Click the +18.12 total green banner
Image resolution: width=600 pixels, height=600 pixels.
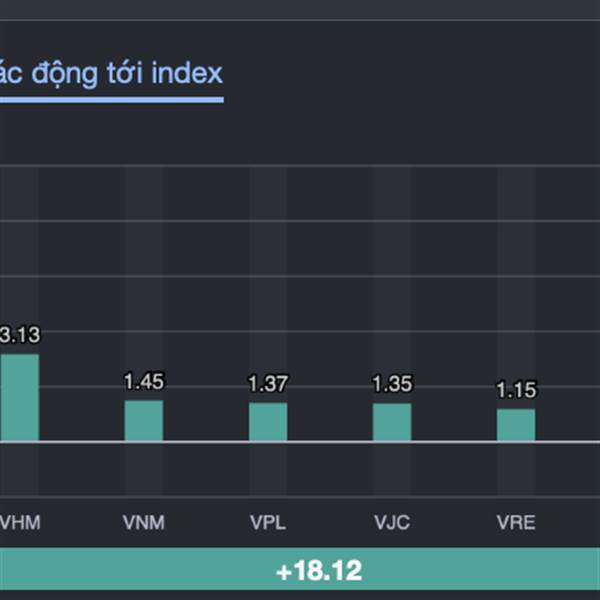(x=319, y=571)
